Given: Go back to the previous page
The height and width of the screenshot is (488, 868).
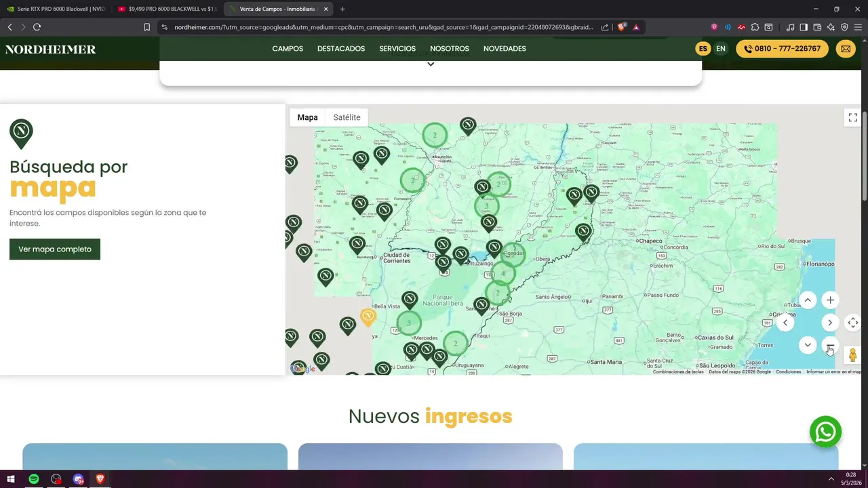Looking at the screenshot, I should 9,27.
